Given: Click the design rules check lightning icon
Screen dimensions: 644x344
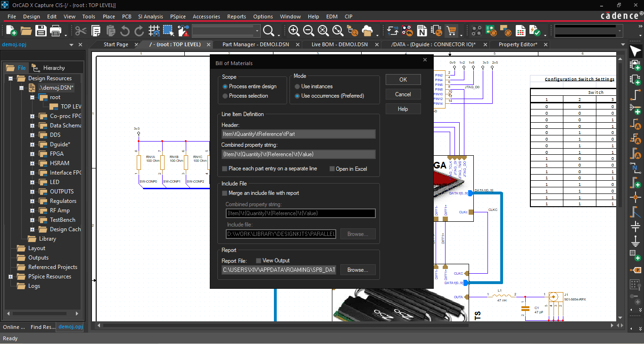Looking at the screenshot, I should coord(535,31).
